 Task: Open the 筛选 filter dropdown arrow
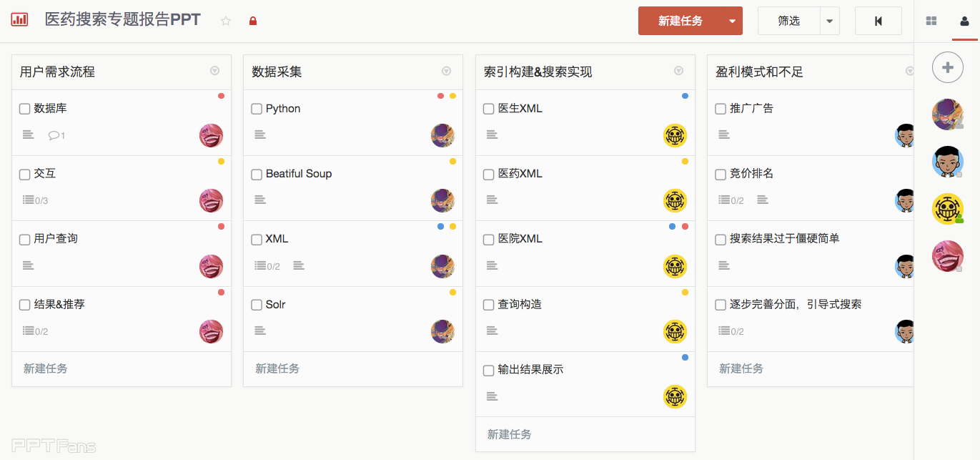[x=829, y=21]
